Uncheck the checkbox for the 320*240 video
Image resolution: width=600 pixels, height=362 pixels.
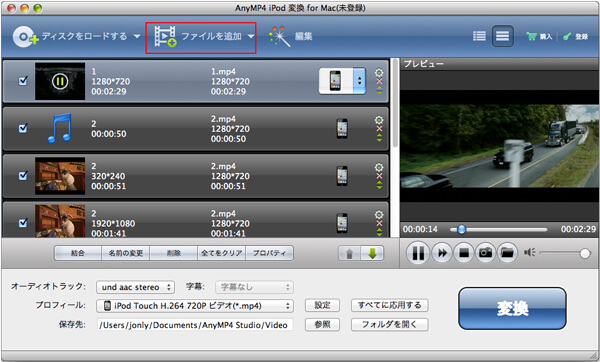[23, 176]
